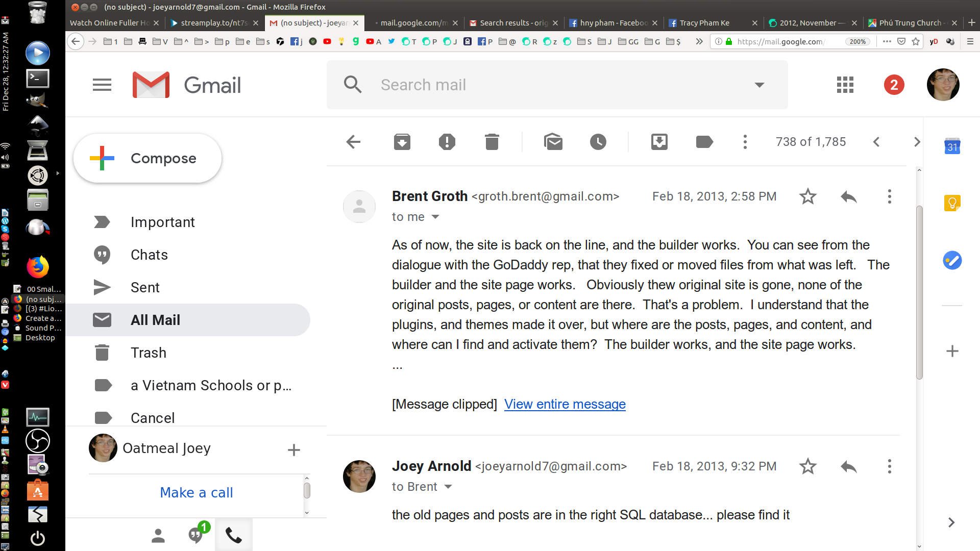Open Google Calendar in the right panel
The width and height of the screenshot is (980, 551).
[x=951, y=146]
